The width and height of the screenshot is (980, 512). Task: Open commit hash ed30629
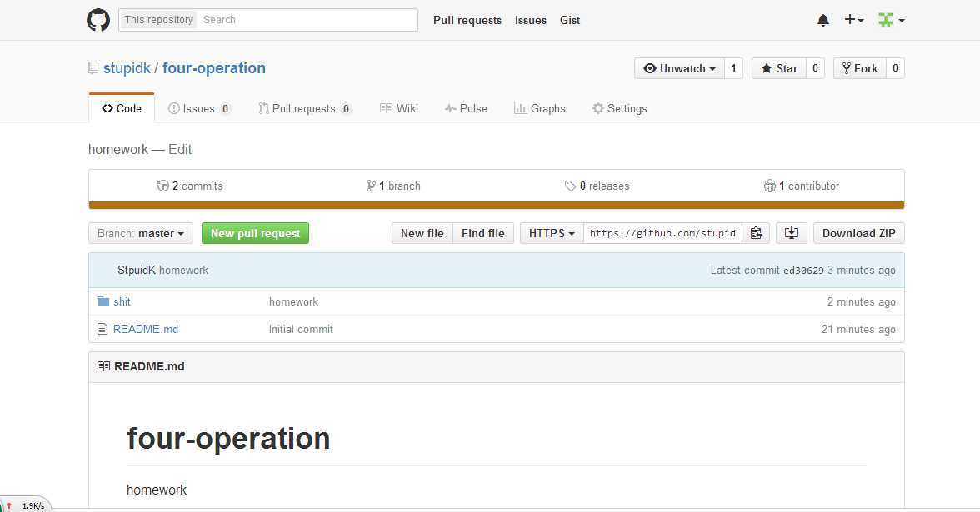[x=803, y=271]
